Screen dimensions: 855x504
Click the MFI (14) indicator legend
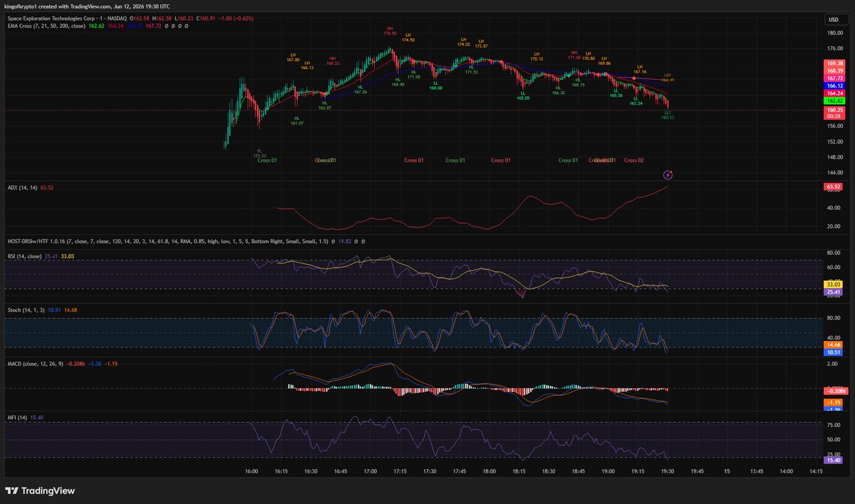pyautogui.click(x=16, y=417)
